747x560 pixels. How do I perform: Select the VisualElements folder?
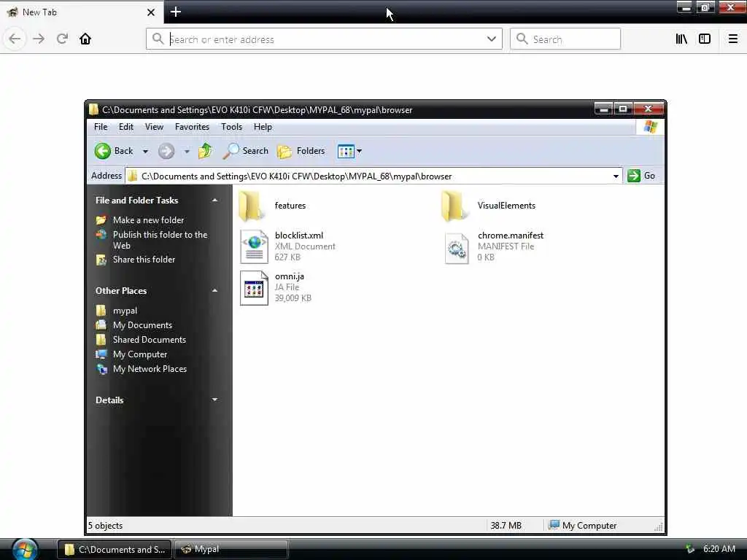point(488,206)
